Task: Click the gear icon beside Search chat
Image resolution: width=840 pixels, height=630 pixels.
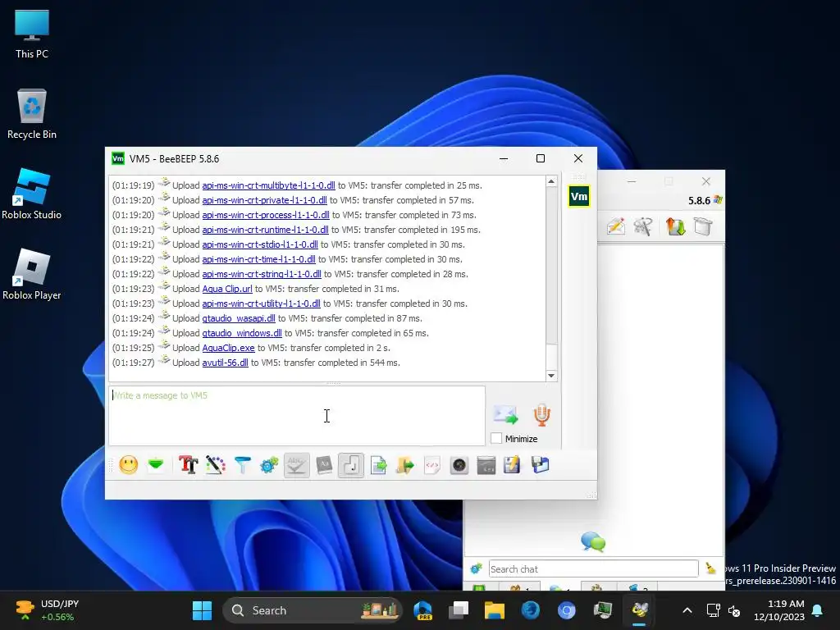Action: (477, 569)
